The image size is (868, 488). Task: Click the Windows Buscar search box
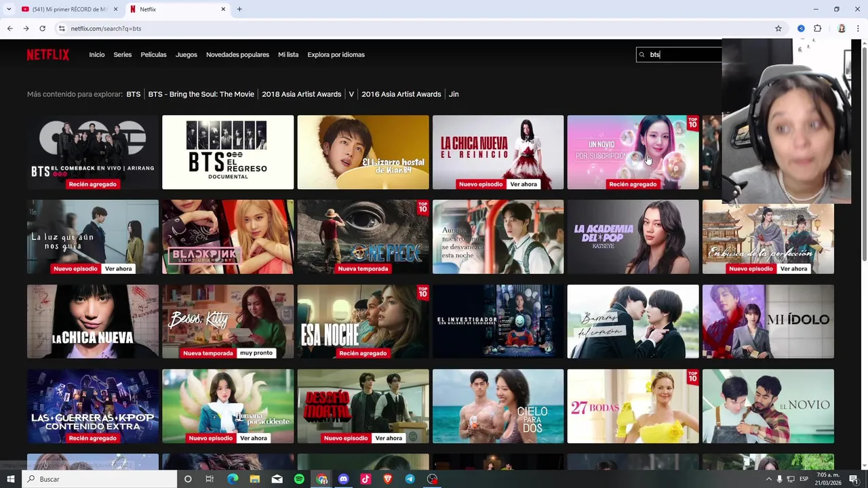(99, 479)
